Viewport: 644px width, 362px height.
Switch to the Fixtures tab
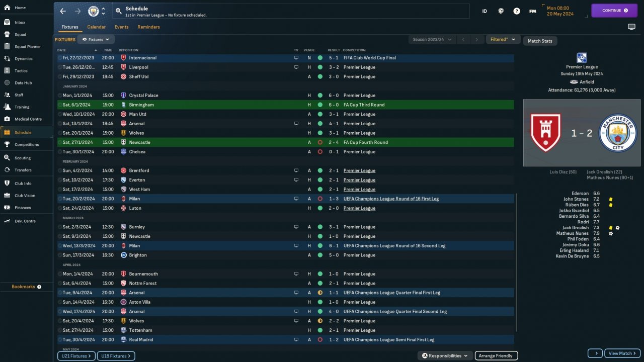point(70,27)
